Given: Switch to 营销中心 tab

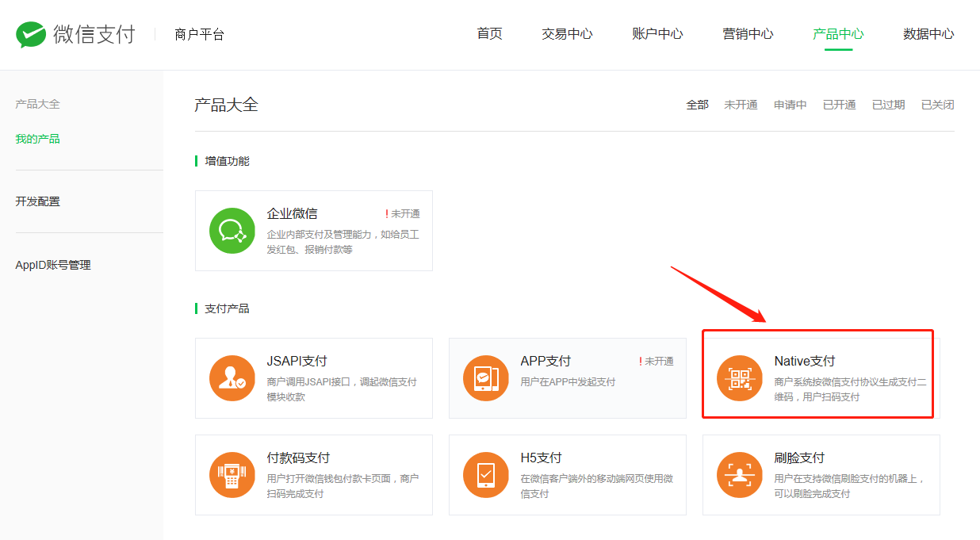Looking at the screenshot, I should tap(748, 34).
